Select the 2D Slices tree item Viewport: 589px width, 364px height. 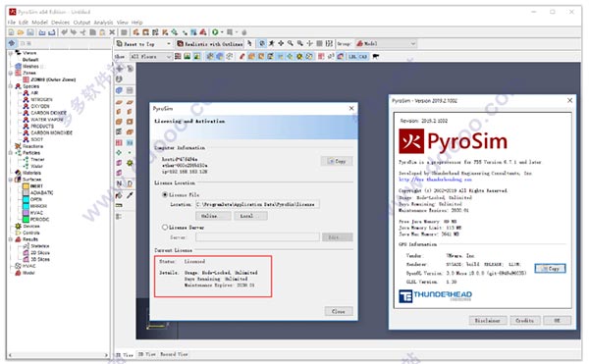40,252
